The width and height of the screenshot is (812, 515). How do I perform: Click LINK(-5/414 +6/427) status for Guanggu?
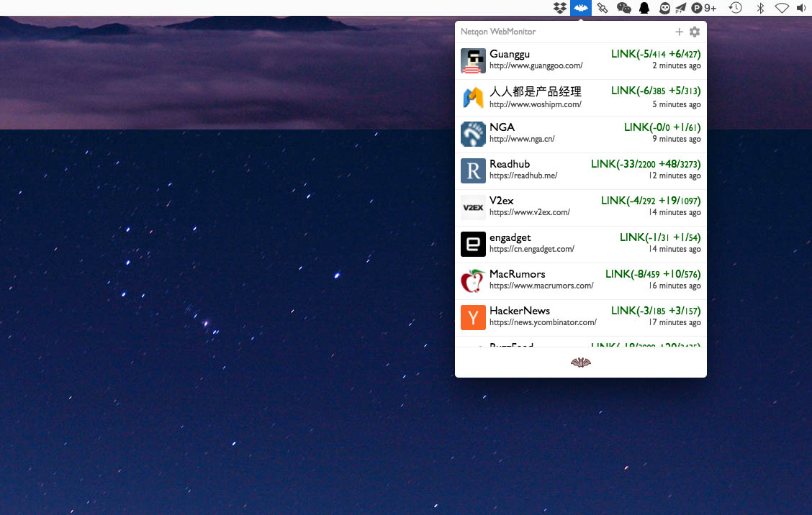656,54
